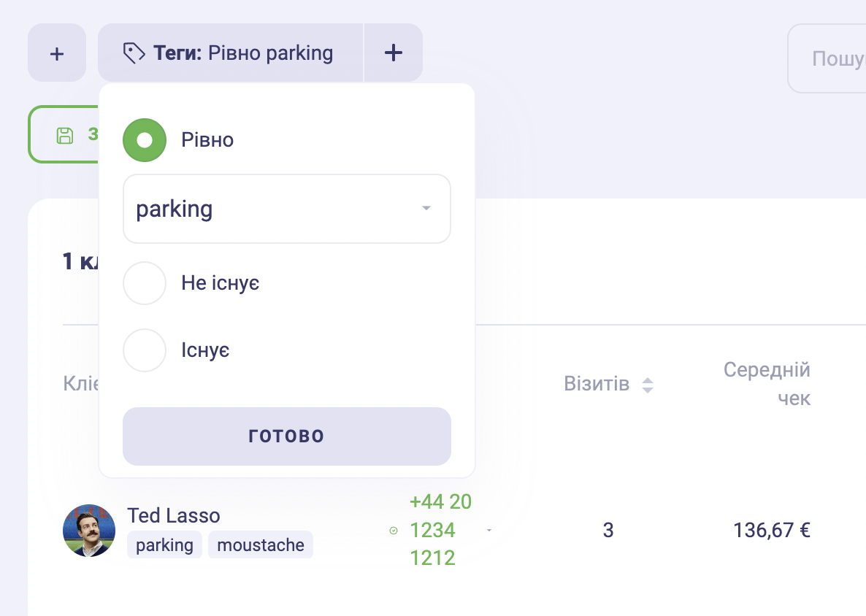Open the Теги: Рівно parking filter chip
Viewport: 866px width, 616px height.
231,53
